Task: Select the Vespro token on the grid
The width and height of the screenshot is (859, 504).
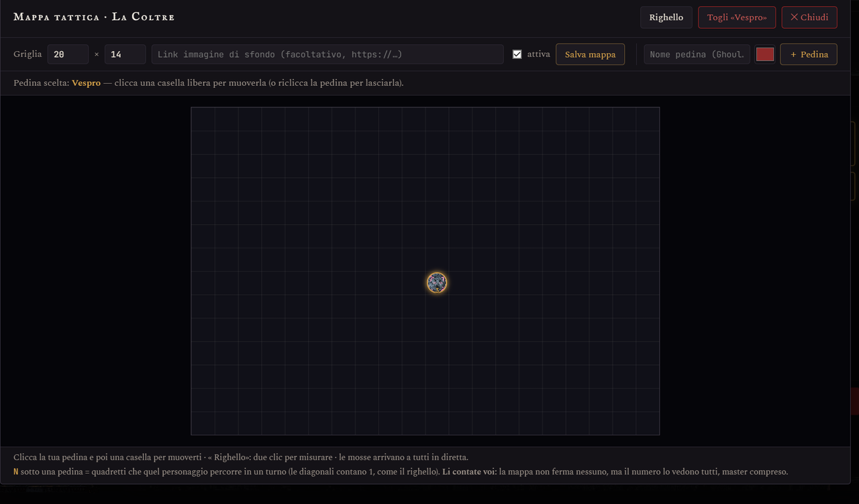Action: [x=437, y=283]
